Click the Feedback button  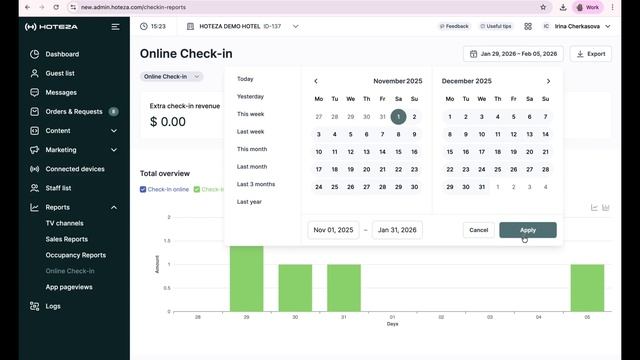(453, 27)
